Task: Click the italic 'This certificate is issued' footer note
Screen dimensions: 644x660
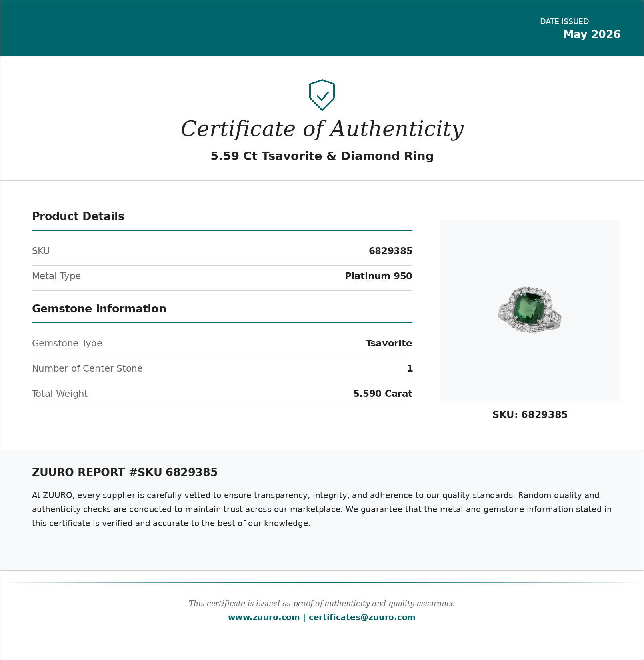Action: (322, 604)
